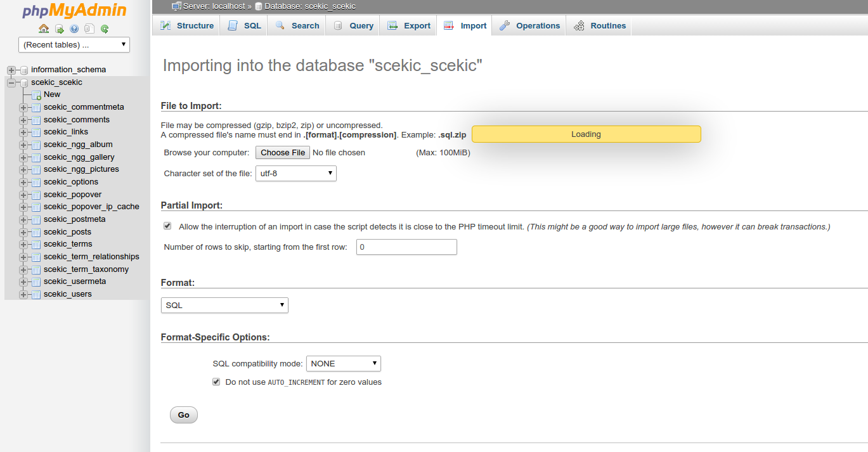
Task: Click the information_schema database icon
Action: tap(24, 70)
